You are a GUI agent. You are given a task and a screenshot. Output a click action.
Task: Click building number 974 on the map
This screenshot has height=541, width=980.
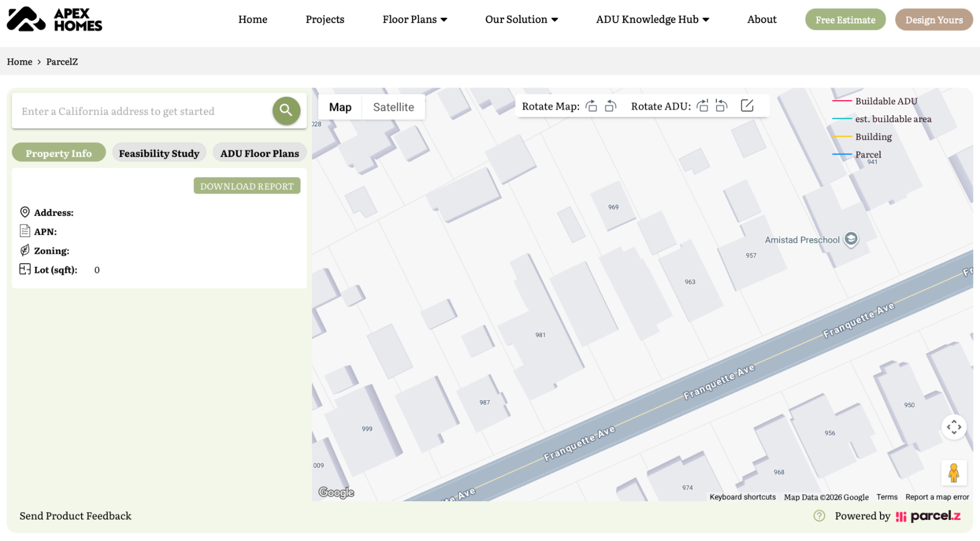[x=687, y=488]
